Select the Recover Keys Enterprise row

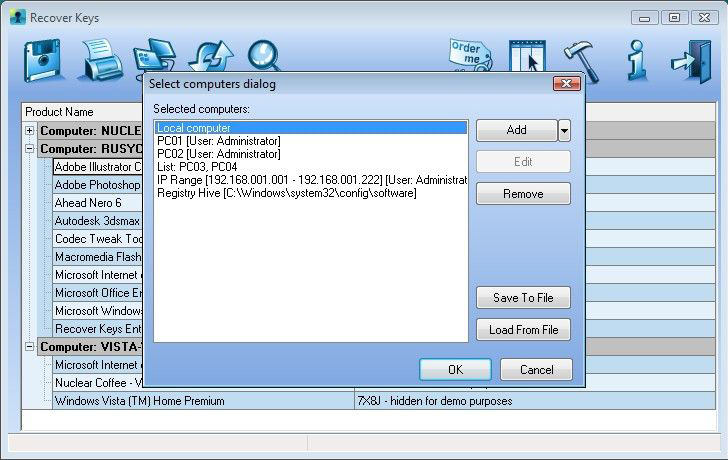click(x=98, y=329)
